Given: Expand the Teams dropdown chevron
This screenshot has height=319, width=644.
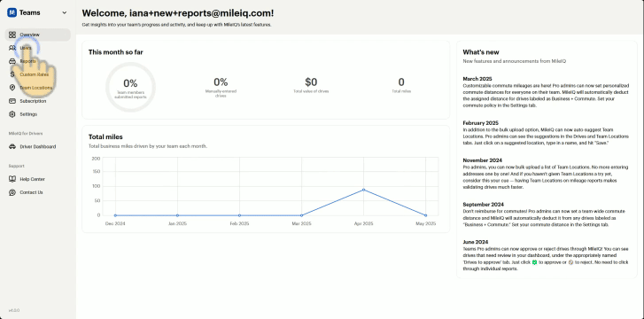Looking at the screenshot, I should click(x=64, y=12).
